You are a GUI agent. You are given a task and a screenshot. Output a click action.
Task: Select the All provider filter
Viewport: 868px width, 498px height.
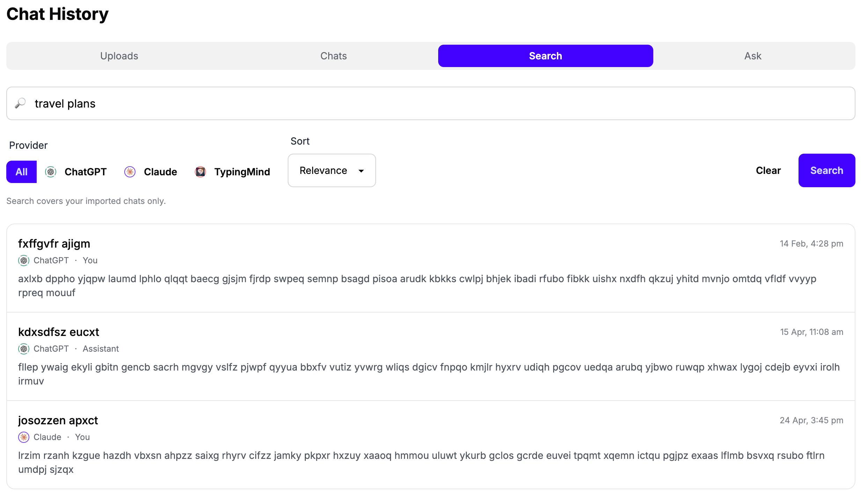click(21, 172)
